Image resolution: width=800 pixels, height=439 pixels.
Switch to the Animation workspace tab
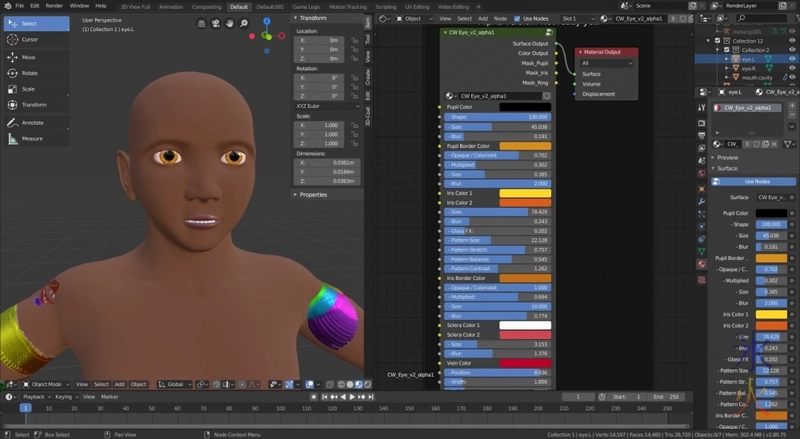171,6
